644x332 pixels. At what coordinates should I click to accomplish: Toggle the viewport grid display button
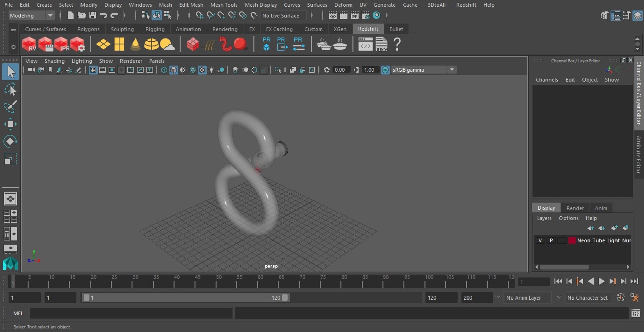click(93, 70)
